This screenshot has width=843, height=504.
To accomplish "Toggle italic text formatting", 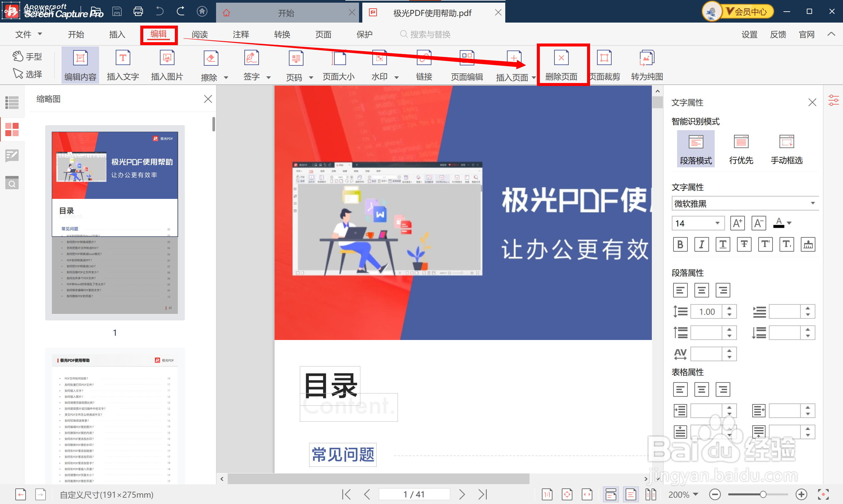I will point(701,244).
